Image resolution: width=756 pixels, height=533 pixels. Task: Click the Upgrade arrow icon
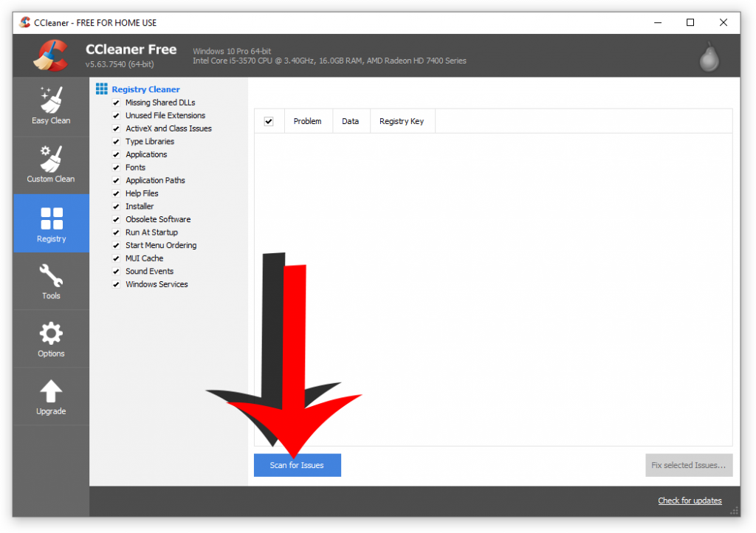click(51, 397)
